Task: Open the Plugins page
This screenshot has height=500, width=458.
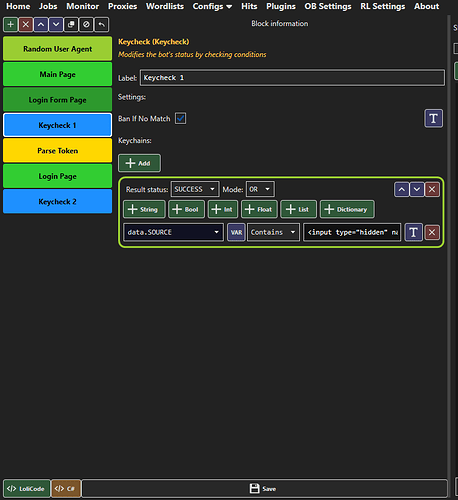Action: (x=281, y=6)
